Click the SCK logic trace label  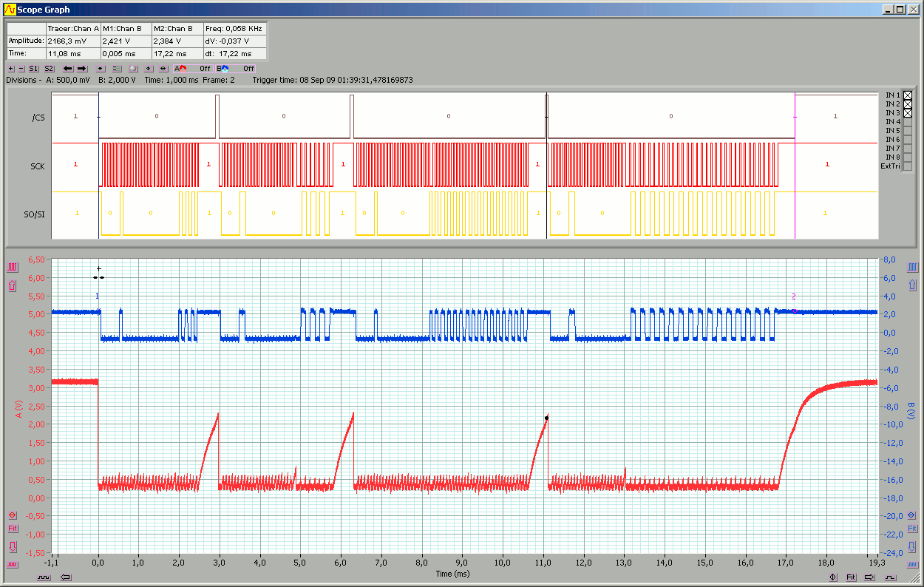[37, 166]
